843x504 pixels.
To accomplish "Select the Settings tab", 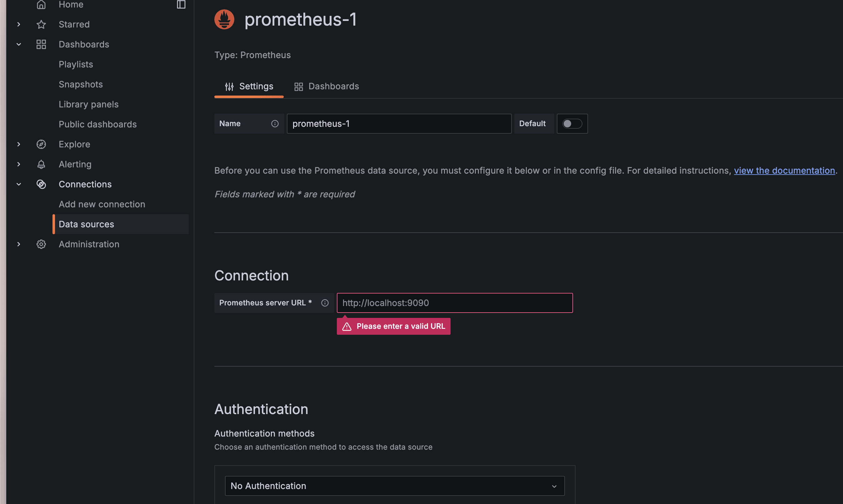I will [x=249, y=86].
